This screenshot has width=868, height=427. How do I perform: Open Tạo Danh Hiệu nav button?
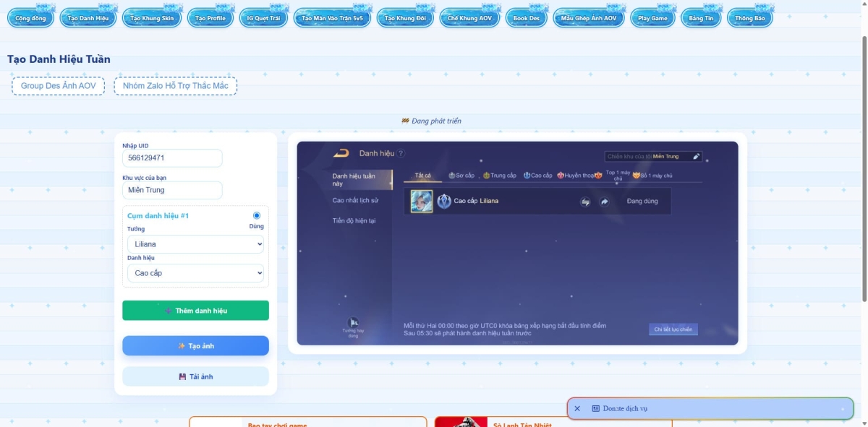tap(88, 18)
